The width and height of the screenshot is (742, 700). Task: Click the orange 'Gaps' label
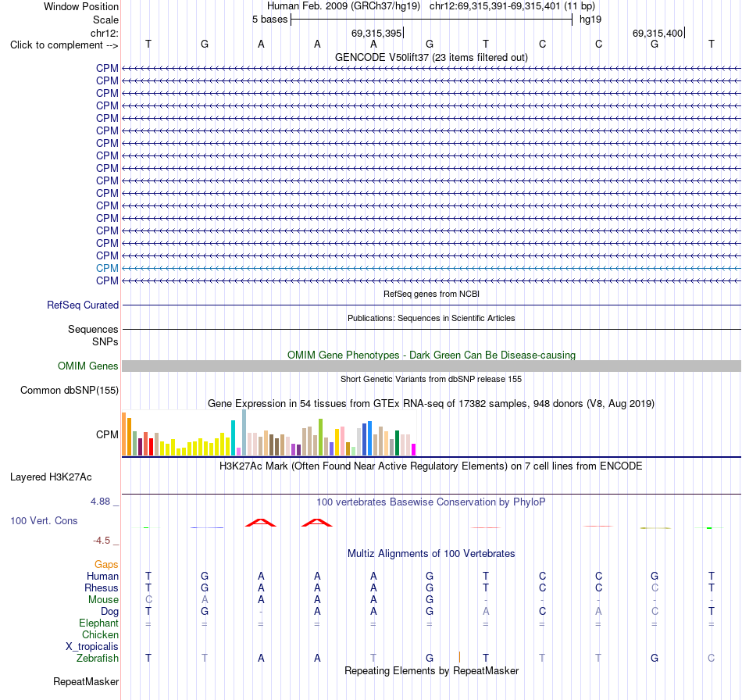[x=106, y=565]
